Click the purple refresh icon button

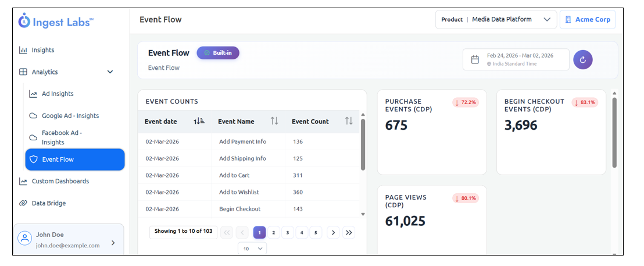(x=582, y=59)
